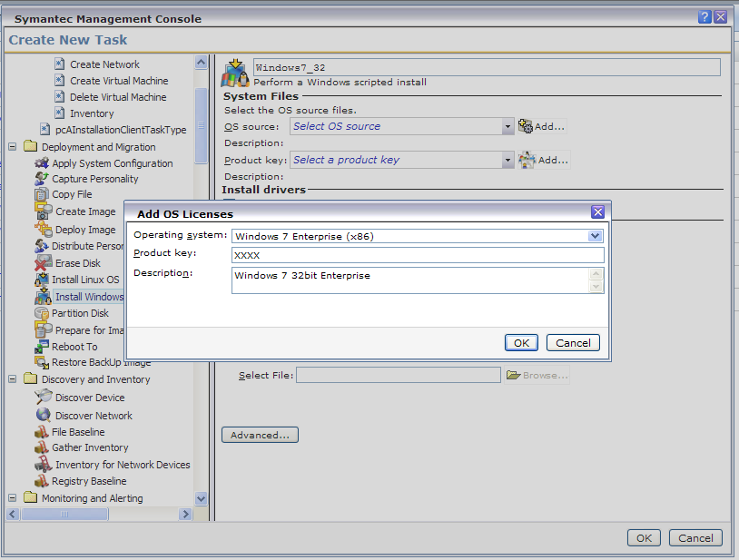This screenshot has height=560, width=739.
Task: Click the Registry Baseline icon
Action: 42,481
